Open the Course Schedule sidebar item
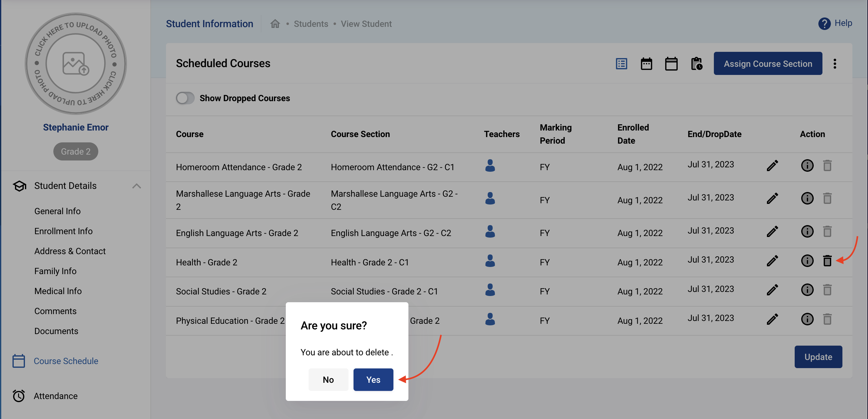The width and height of the screenshot is (868, 419). 66,361
